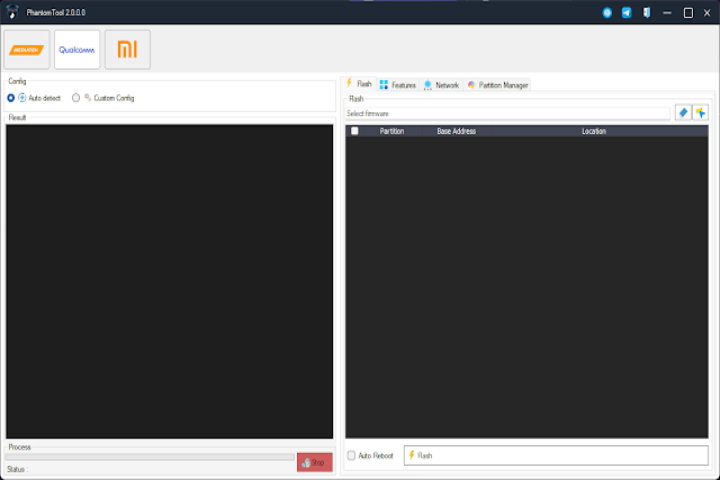The width and height of the screenshot is (720, 480).
Task: Switch to the Features tab
Action: pyautogui.click(x=397, y=85)
